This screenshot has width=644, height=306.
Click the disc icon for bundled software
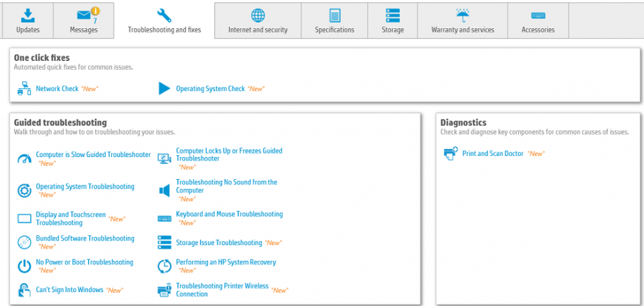[x=24, y=242]
